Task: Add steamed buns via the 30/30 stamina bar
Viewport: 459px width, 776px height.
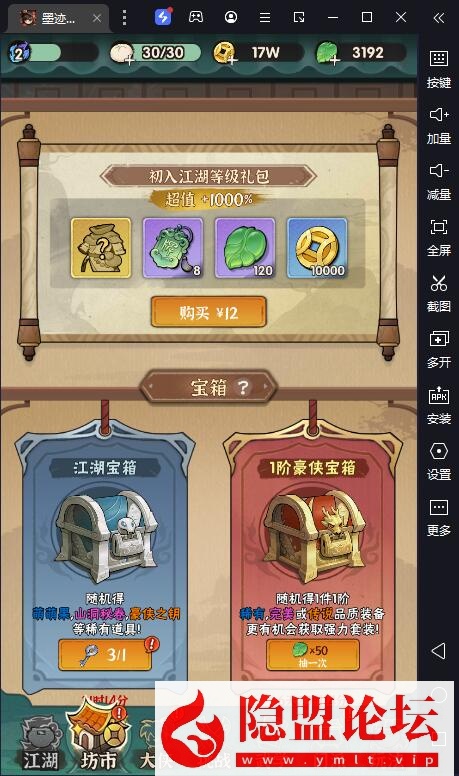Action: (155, 52)
